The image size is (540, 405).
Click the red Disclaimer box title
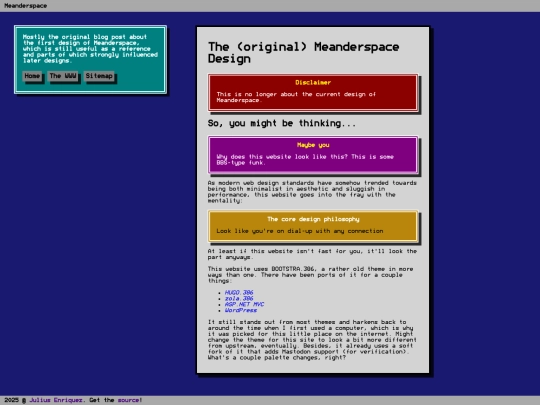click(313, 82)
